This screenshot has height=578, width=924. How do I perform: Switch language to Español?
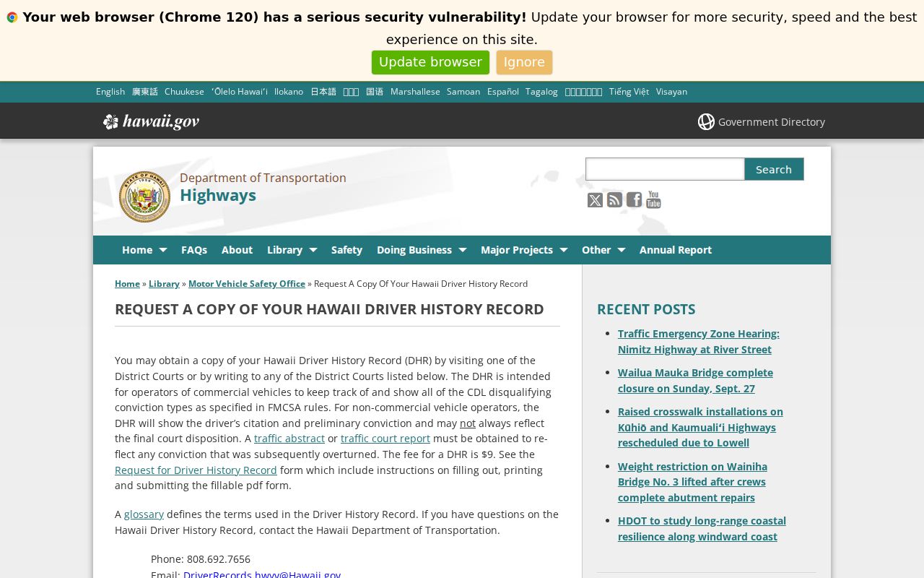click(503, 92)
